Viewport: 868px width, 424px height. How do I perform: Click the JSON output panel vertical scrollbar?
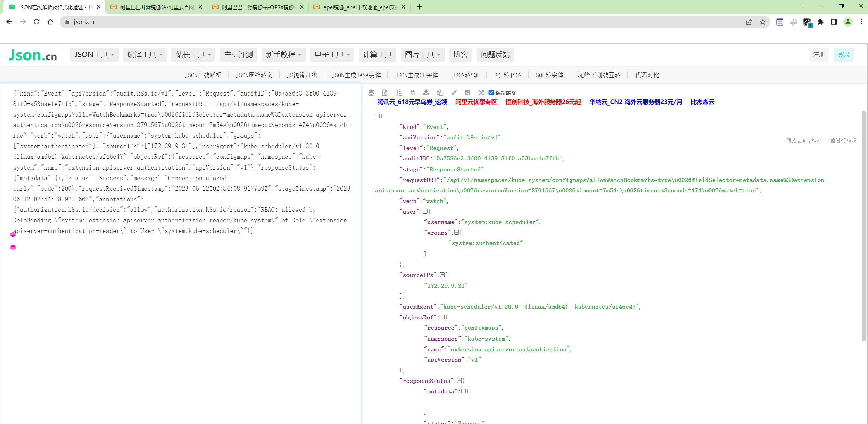point(863,226)
